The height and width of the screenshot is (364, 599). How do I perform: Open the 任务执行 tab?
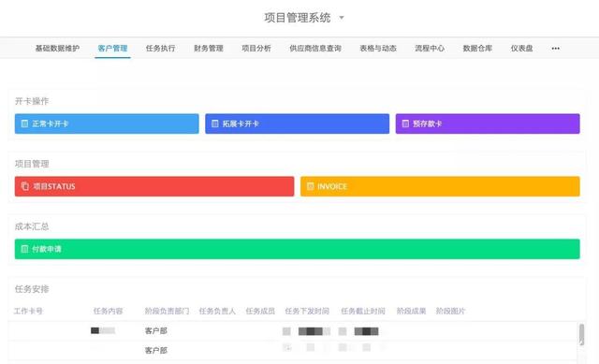pos(160,48)
